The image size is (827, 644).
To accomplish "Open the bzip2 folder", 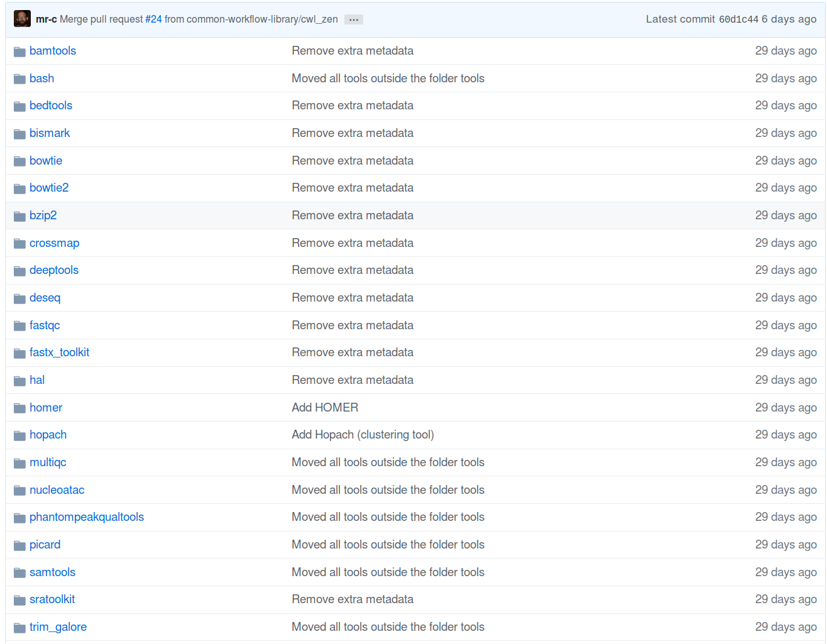I will pos(43,216).
